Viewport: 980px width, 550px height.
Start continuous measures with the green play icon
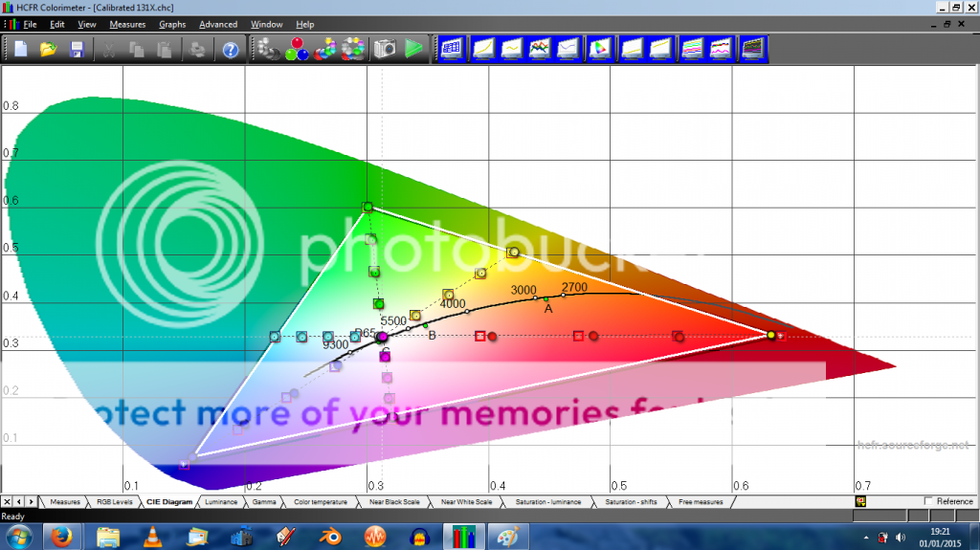[x=413, y=49]
